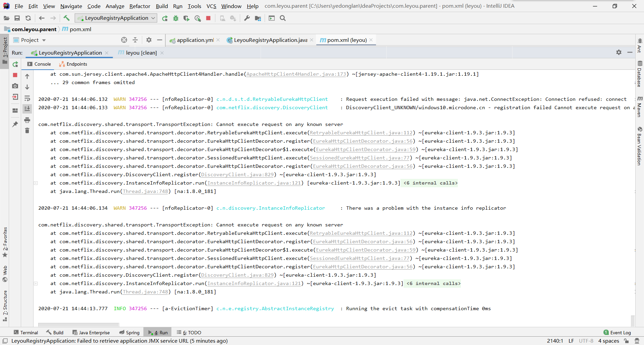Click the Exit process icon with the red arrow
Image resolution: width=644 pixels, height=345 pixels.
point(15,97)
